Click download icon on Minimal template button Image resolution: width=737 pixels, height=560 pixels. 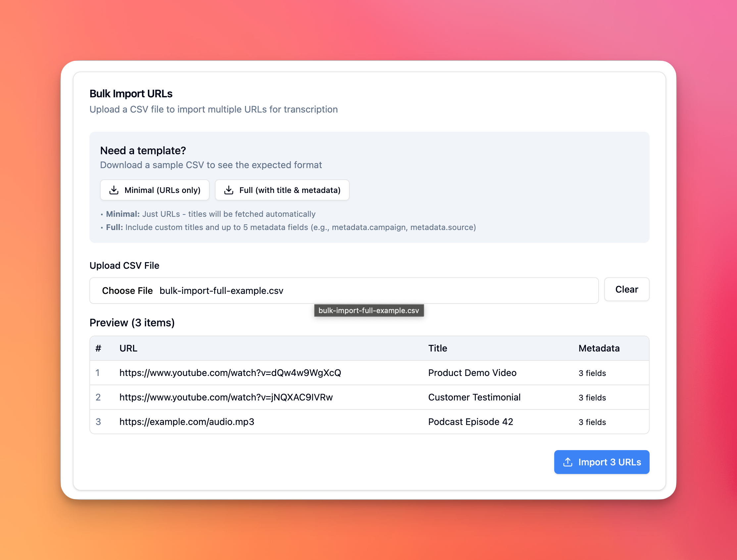114,190
